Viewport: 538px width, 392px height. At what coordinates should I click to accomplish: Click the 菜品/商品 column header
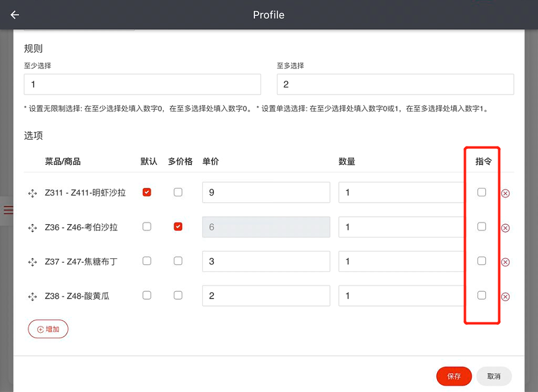pos(63,161)
